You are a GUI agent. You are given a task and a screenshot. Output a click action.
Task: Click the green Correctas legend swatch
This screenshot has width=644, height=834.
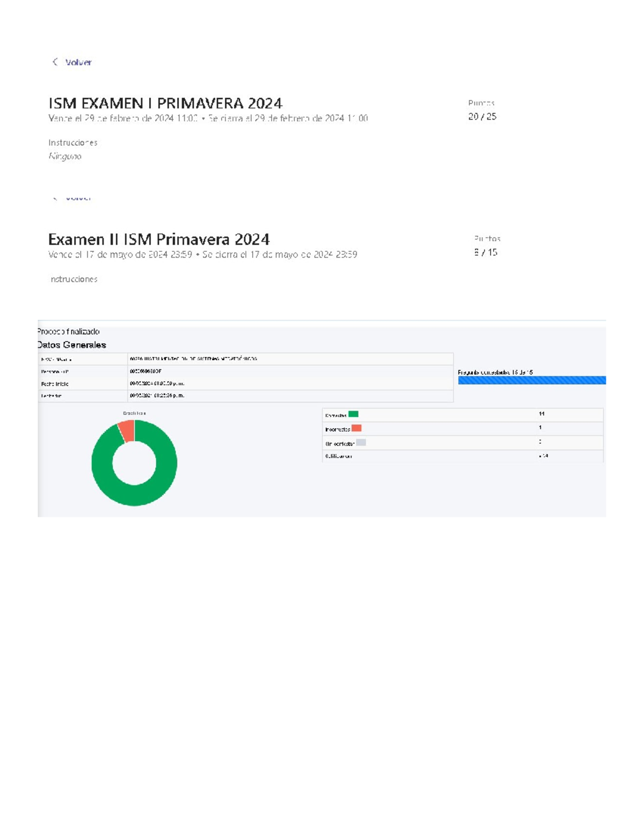click(353, 414)
